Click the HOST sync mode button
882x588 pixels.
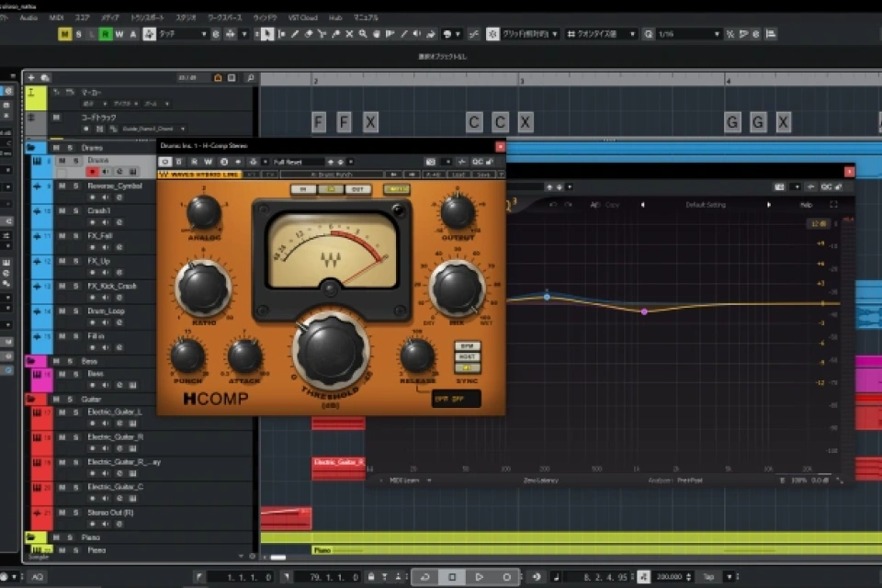coord(467,356)
